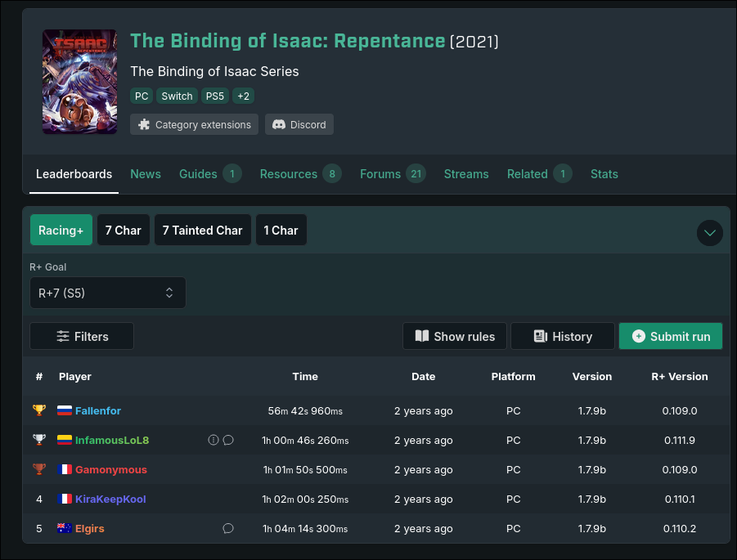Click the time 1h 01m 50s 500ms
This screenshot has width=737, height=560.
305,470
